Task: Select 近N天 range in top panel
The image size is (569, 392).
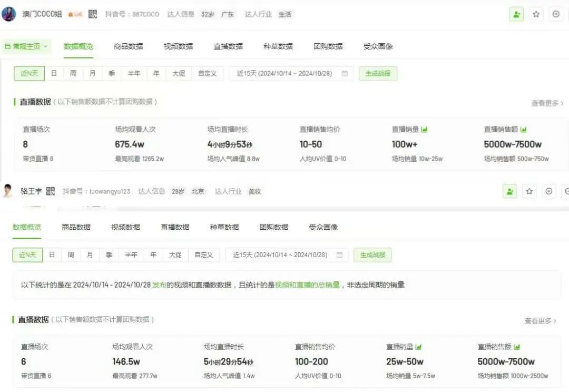Action: (x=30, y=73)
